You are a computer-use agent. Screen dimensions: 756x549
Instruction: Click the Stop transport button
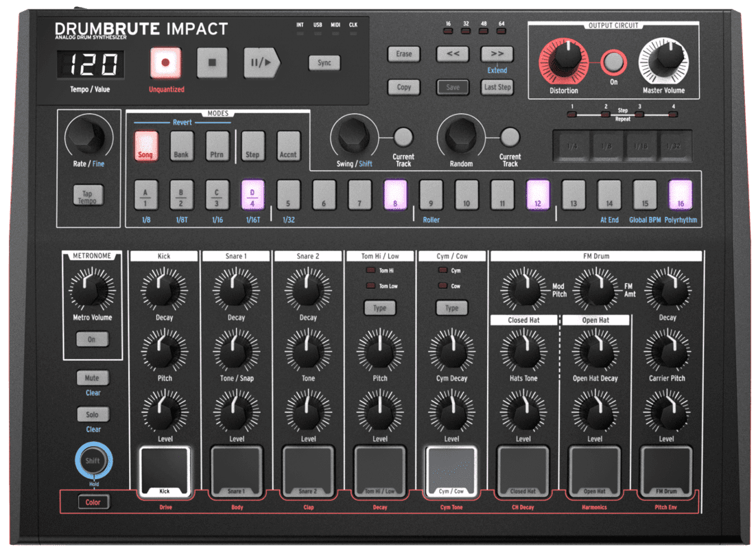(x=212, y=62)
